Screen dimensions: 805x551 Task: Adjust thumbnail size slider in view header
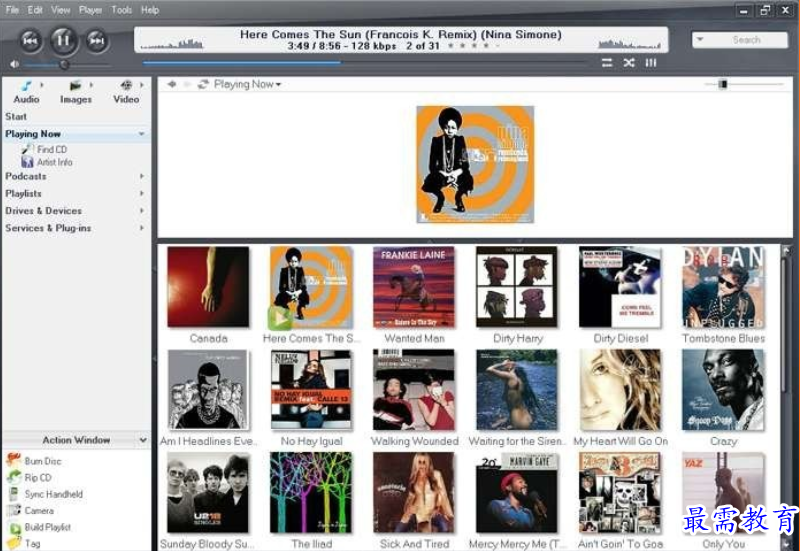[x=723, y=84]
